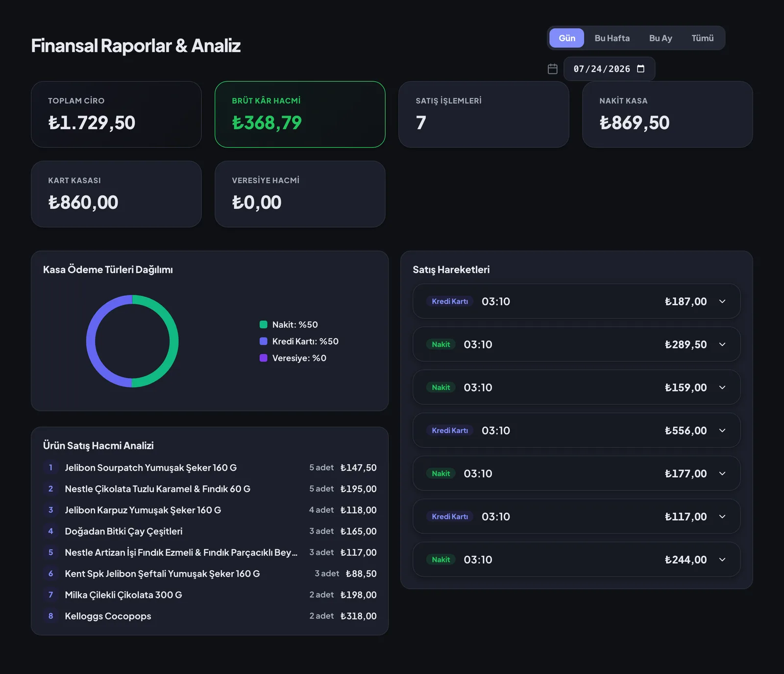This screenshot has width=784, height=674.
Task: Click the Satış İşlemleri card value 7
Action: pyautogui.click(x=421, y=122)
